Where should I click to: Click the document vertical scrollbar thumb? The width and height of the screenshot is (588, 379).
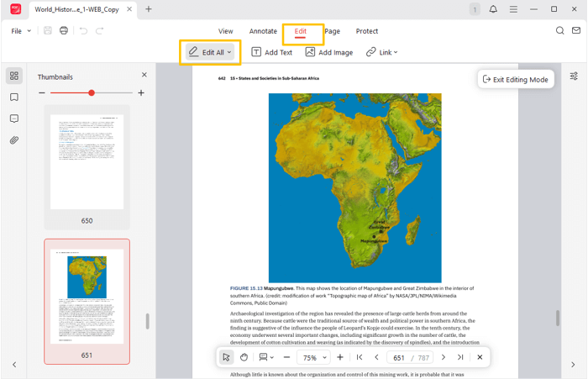tap(558, 318)
